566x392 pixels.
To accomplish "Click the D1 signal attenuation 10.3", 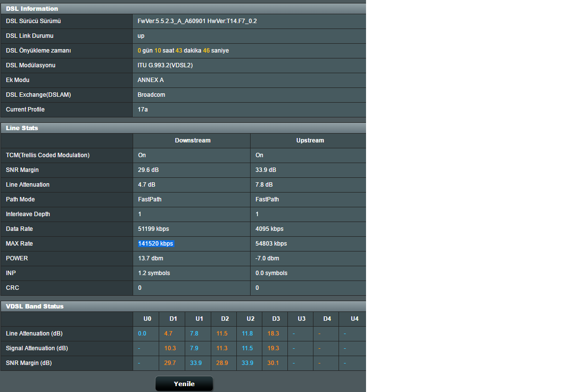I will click(x=170, y=348).
